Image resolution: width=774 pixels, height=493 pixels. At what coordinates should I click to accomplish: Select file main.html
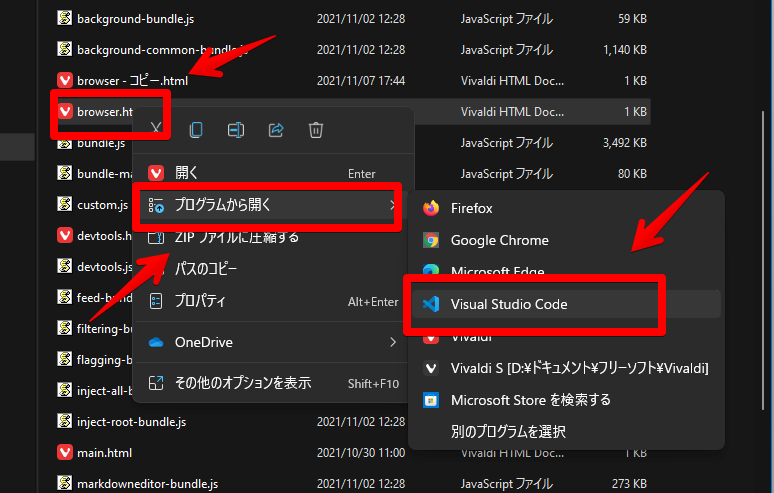click(x=104, y=453)
